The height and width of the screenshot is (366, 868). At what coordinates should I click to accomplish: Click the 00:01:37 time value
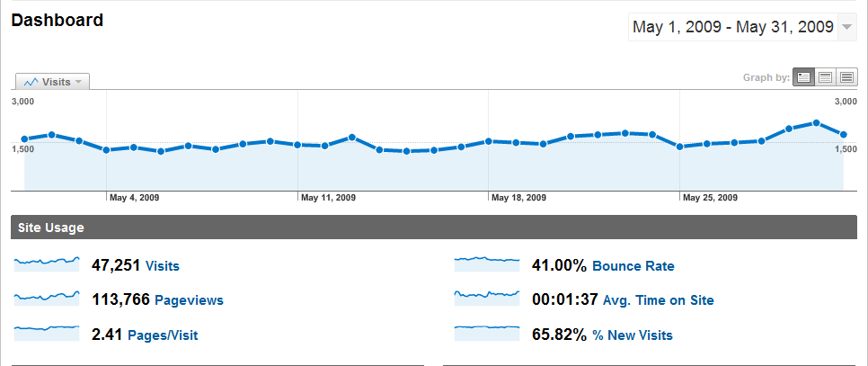pos(564,299)
